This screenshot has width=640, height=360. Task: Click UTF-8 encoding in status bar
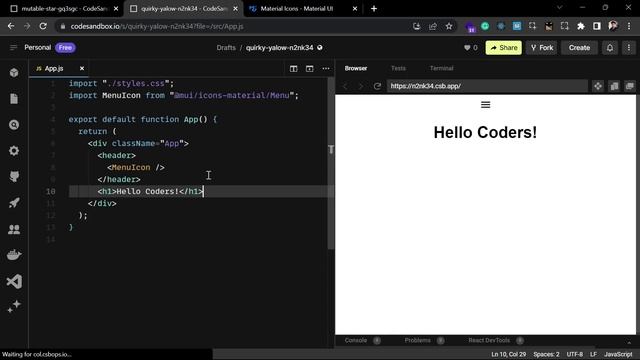coord(575,354)
